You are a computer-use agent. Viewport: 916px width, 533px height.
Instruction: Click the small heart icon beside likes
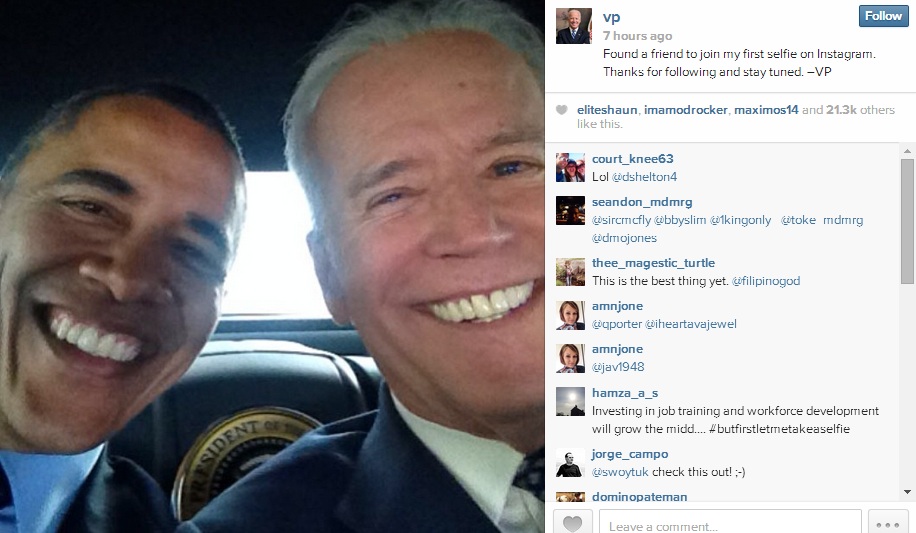(561, 110)
